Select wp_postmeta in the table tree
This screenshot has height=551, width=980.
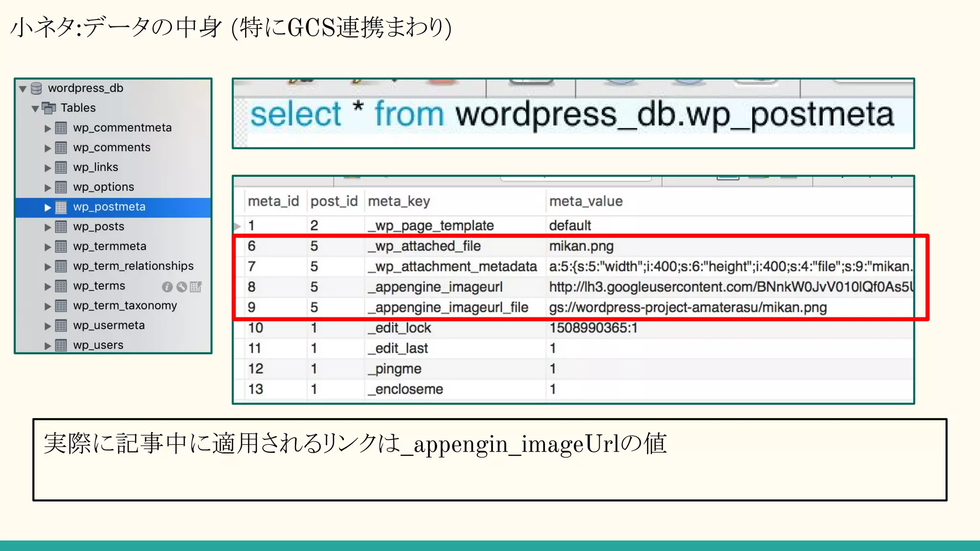click(109, 207)
